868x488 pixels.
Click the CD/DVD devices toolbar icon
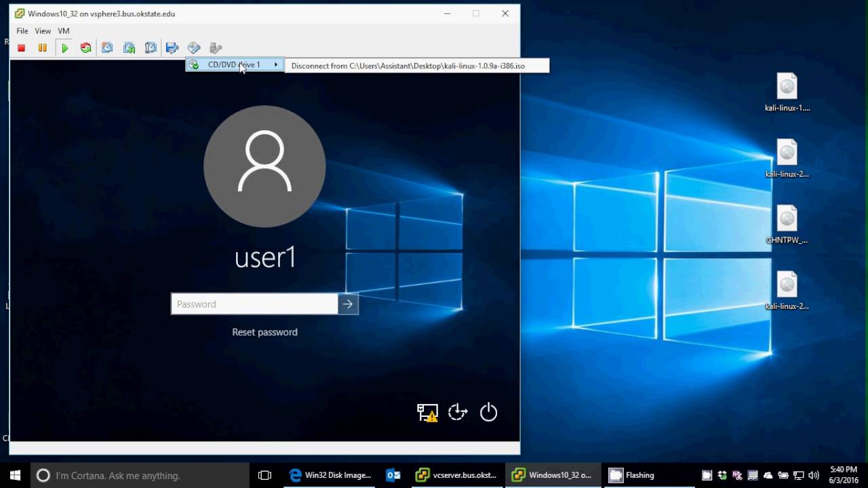click(x=194, y=48)
